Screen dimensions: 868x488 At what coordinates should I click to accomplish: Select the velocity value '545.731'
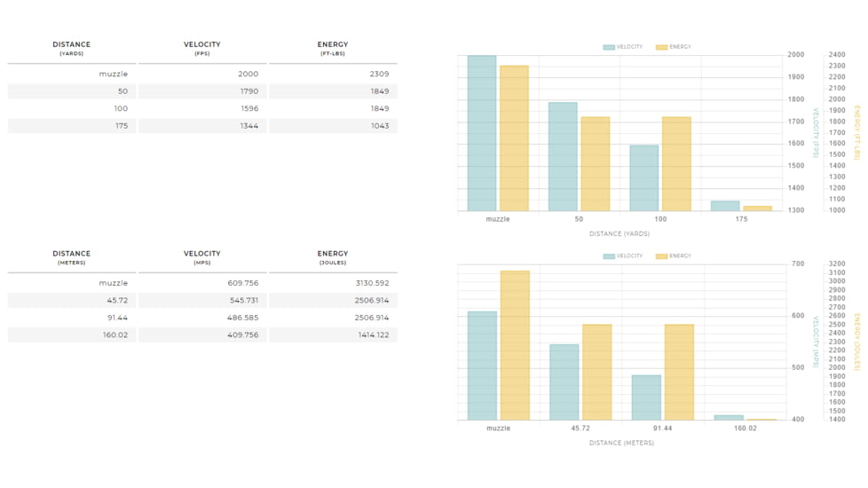(244, 301)
